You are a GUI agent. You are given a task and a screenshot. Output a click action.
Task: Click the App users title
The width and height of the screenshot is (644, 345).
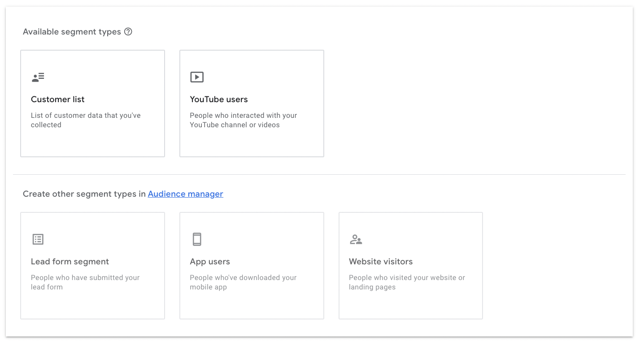(x=210, y=262)
